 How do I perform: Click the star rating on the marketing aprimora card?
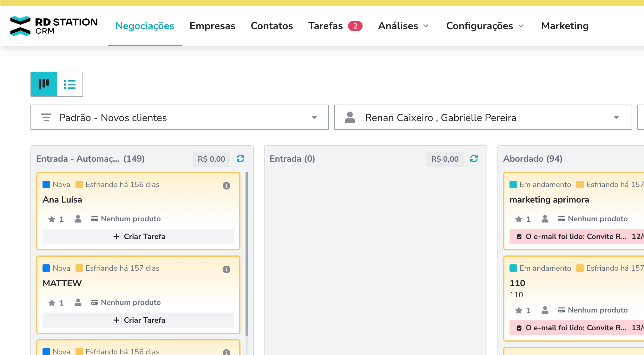coord(519,219)
